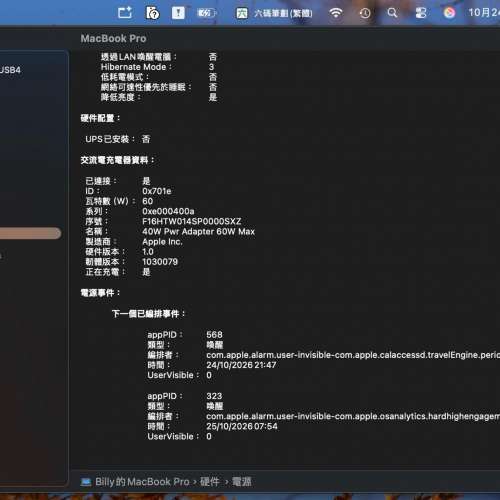
Task: Open the Time Machine menu bar icon
Action: 365,13
